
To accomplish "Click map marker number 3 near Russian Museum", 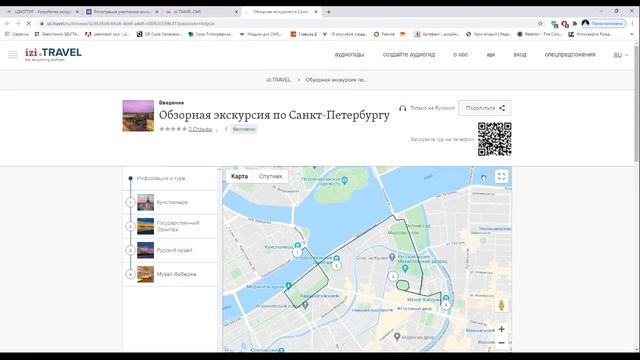I will (393, 276).
